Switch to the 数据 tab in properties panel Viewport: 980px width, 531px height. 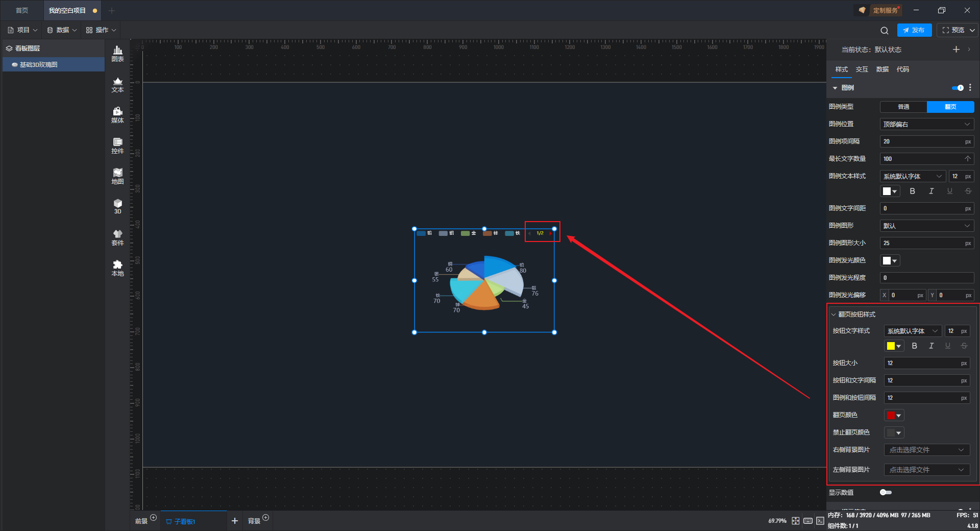[x=883, y=69]
